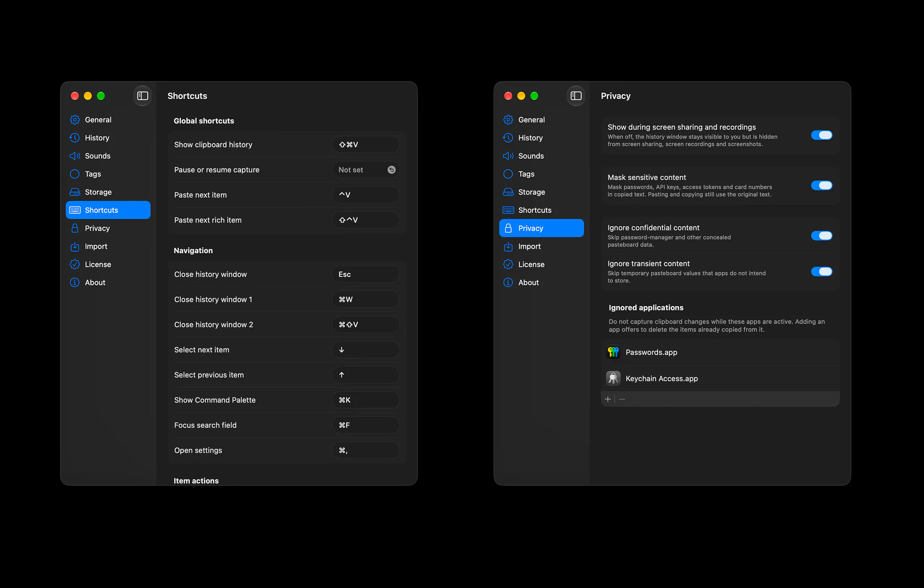
Task: Click Import icon in Shortcuts window sidebar
Action: pos(75,246)
